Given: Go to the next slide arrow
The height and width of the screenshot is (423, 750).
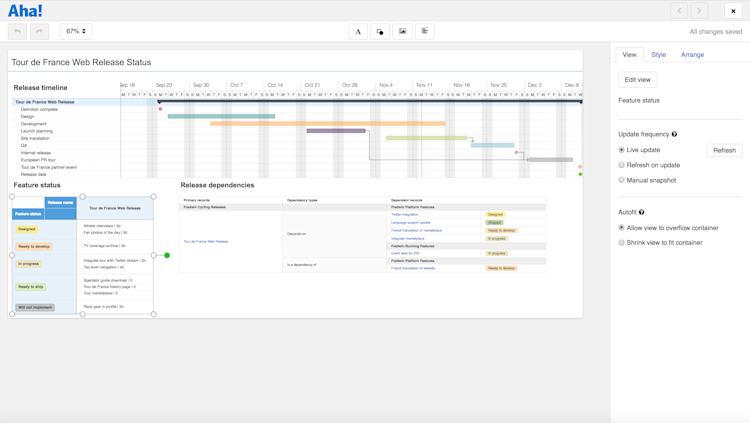Looking at the screenshot, I should pyautogui.click(x=699, y=11).
